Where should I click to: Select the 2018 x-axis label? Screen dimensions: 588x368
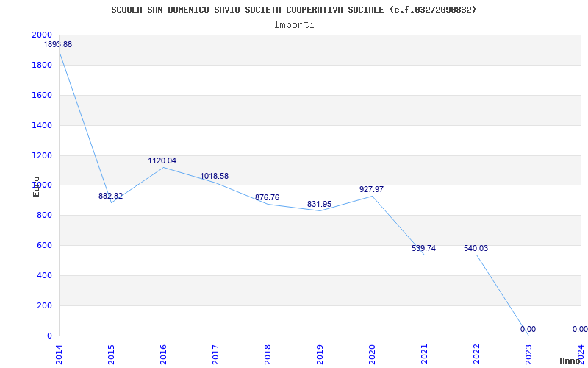point(268,355)
